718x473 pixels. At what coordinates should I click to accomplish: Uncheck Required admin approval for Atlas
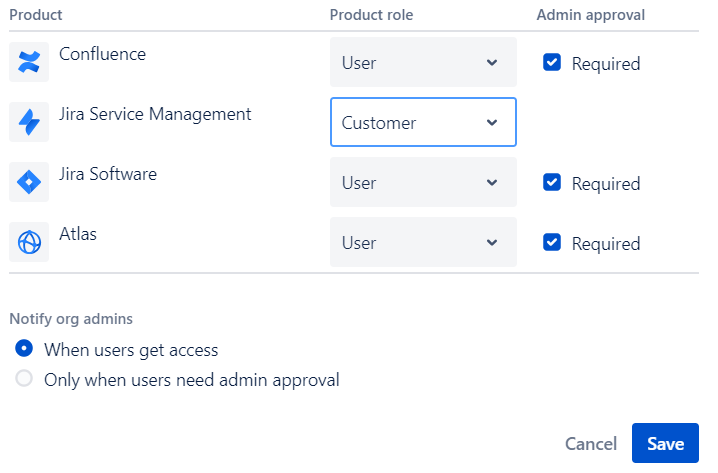[x=552, y=242]
